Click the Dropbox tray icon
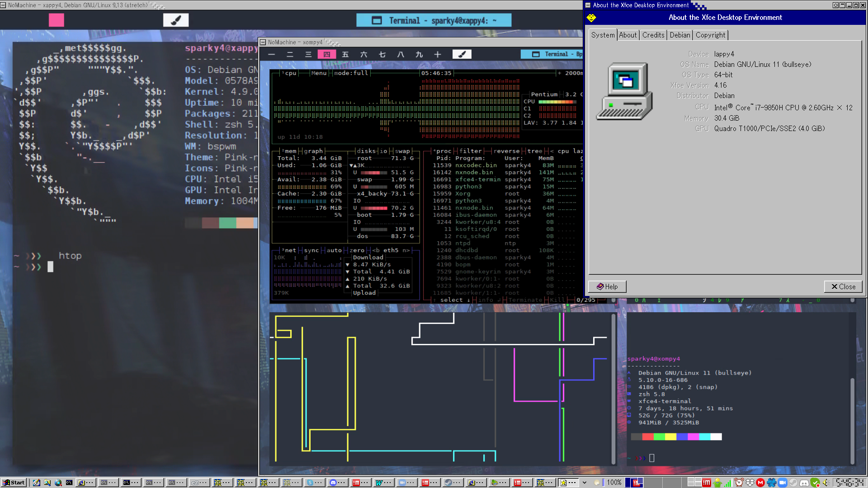The image size is (868, 488). [750, 483]
